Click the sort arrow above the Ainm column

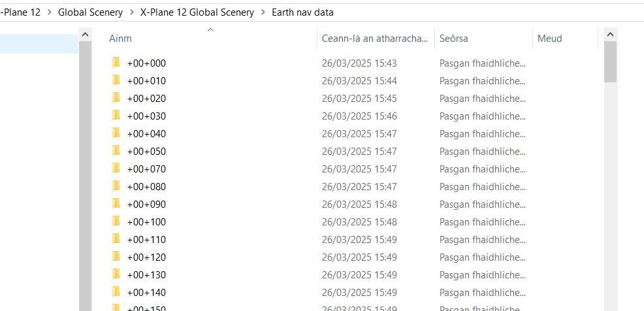coord(210,29)
